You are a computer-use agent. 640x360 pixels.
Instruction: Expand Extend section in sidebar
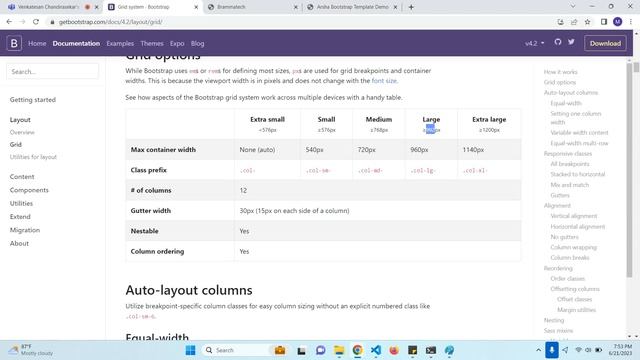pyautogui.click(x=20, y=217)
